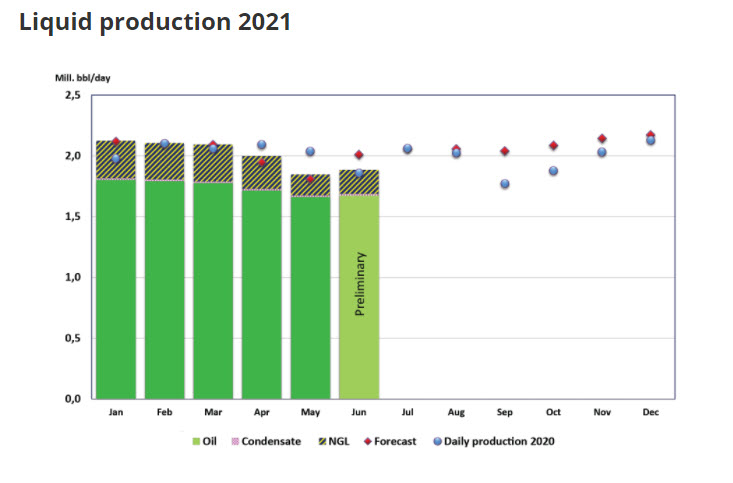Select the October 2020 daily production circle
This screenshot has width=733, height=483.
tap(553, 171)
